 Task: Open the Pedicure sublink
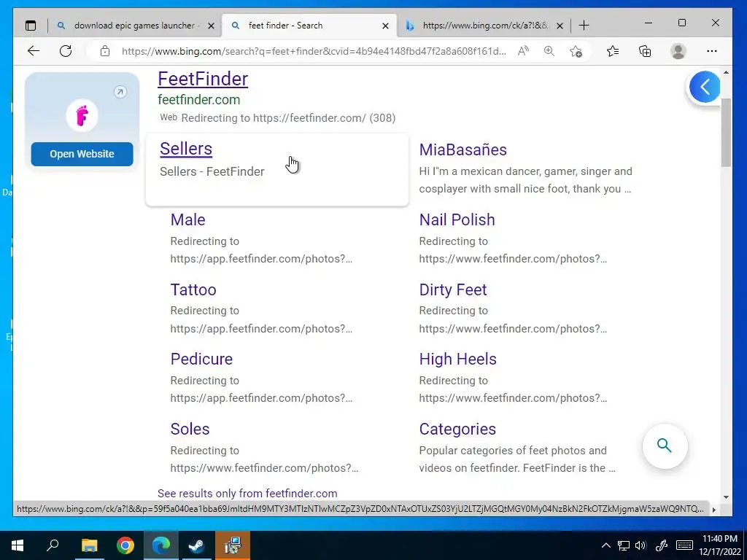pyautogui.click(x=201, y=359)
